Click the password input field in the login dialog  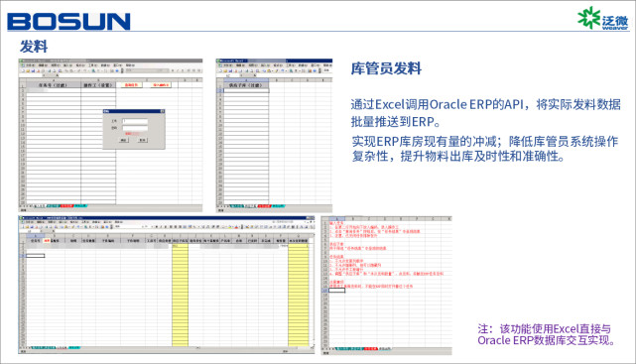[x=135, y=128]
